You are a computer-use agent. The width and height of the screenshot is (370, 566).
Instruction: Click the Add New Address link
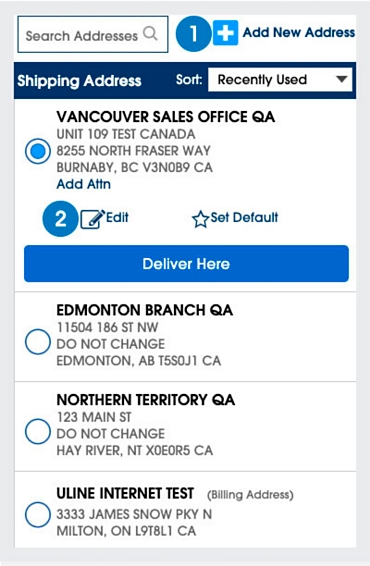[299, 32]
